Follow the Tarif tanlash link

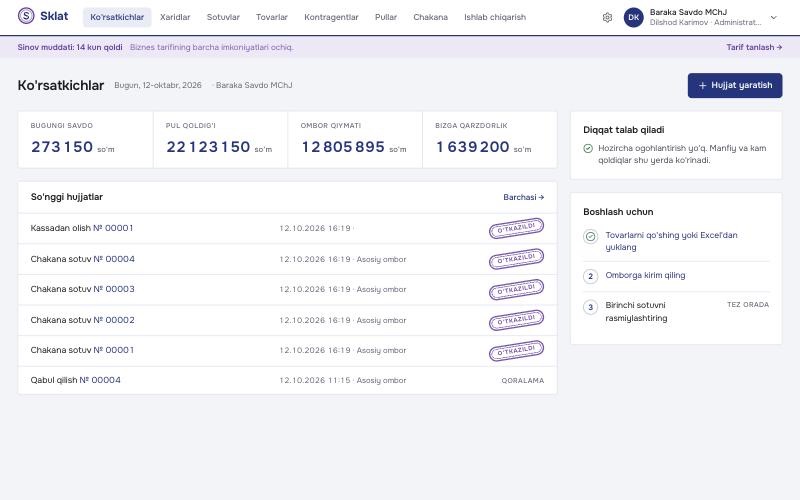[754, 47]
